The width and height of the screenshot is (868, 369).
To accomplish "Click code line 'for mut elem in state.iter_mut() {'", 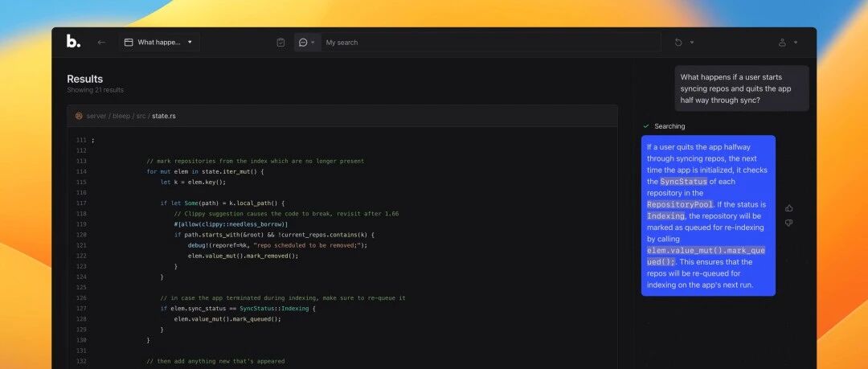I will coord(206,172).
